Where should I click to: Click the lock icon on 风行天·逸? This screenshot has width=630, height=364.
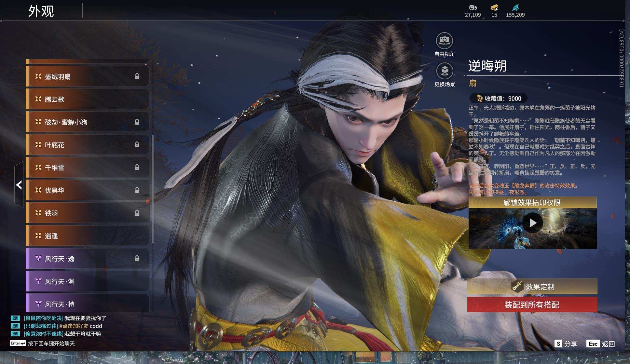coord(137,258)
